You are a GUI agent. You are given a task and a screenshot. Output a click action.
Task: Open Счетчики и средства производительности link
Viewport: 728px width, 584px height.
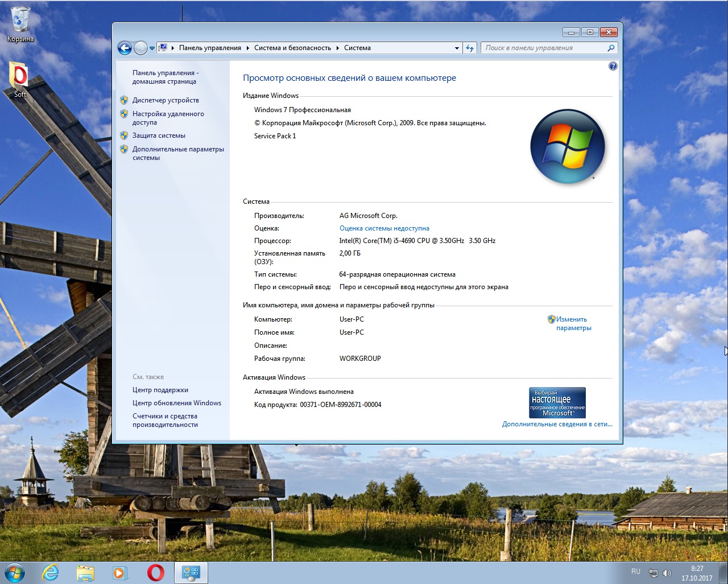[x=165, y=420]
